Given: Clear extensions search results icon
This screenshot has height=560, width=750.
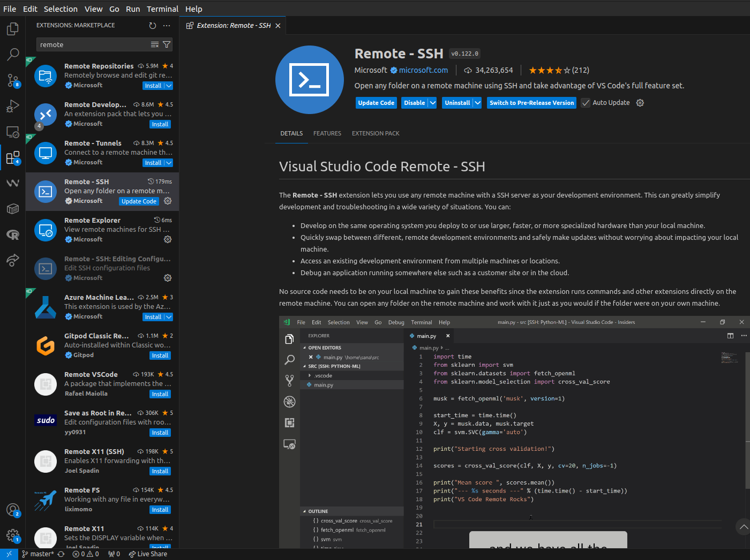Looking at the screenshot, I should click(x=155, y=44).
